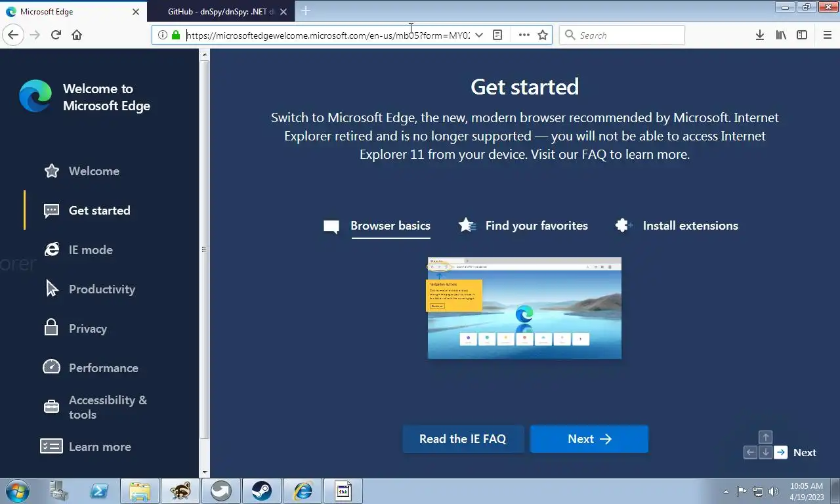The height and width of the screenshot is (504, 840).
Task: Open the address bar history dropdown
Action: [479, 35]
